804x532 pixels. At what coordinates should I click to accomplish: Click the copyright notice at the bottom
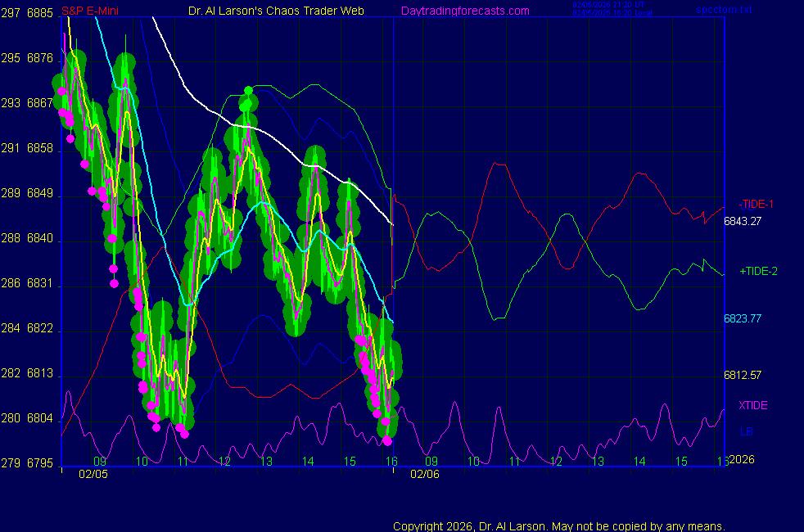558,526
